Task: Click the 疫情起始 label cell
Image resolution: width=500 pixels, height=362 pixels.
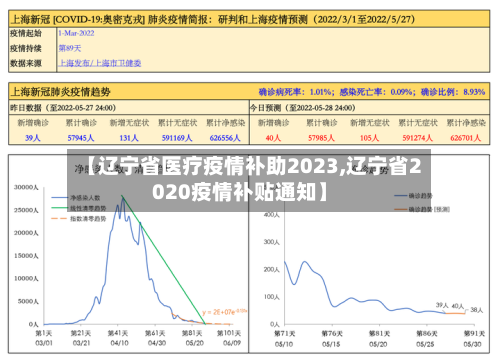Action: click(x=26, y=33)
